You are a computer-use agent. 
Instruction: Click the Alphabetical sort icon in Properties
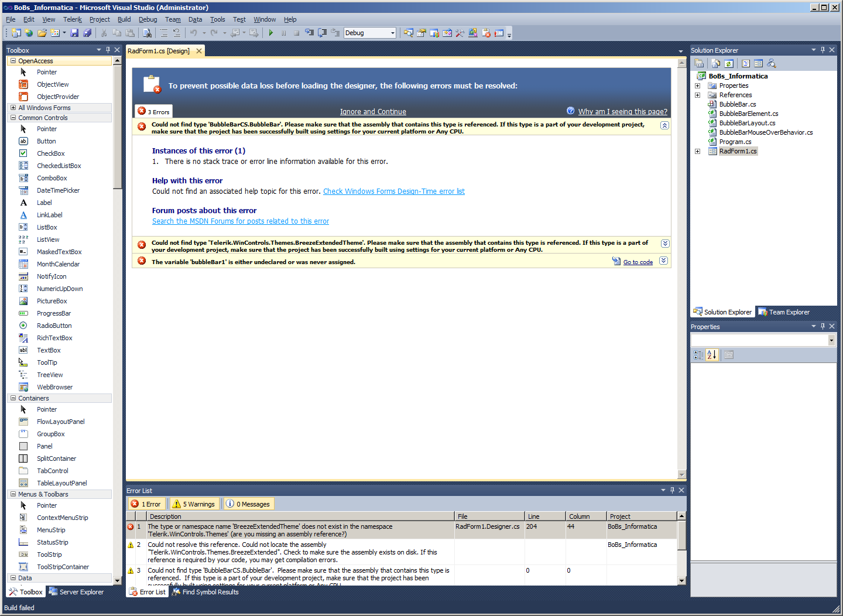tap(712, 354)
